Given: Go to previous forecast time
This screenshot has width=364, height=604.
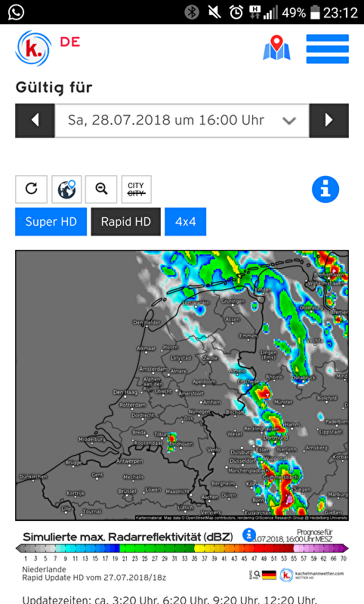Looking at the screenshot, I should pyautogui.click(x=35, y=120).
